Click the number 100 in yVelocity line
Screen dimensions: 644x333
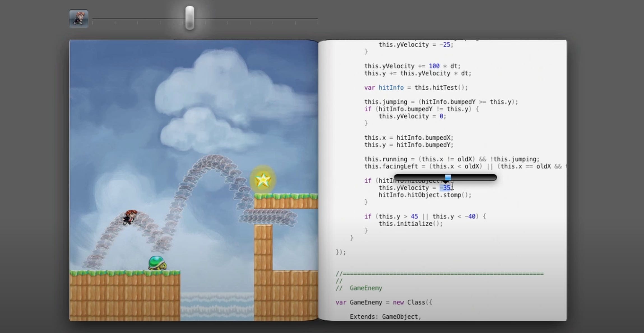(x=434, y=66)
